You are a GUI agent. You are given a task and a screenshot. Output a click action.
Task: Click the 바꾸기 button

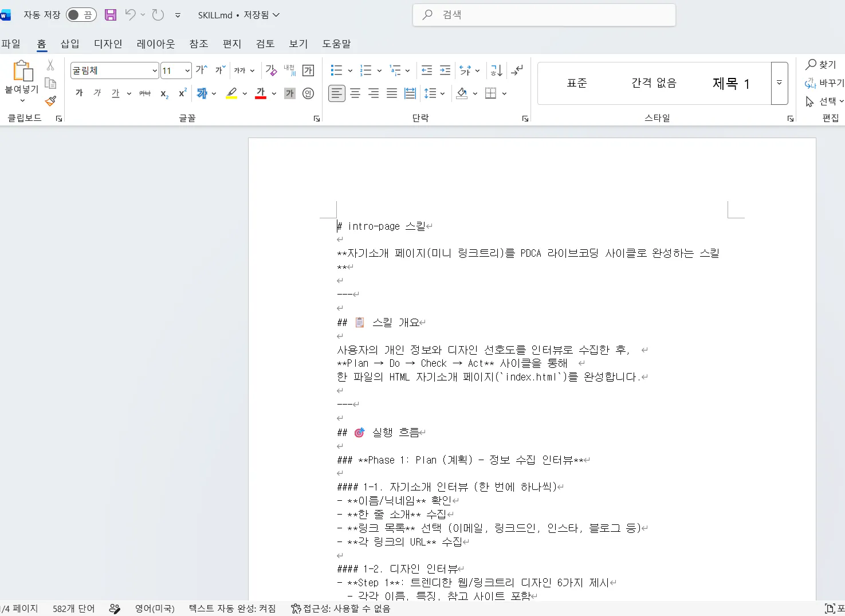[825, 83]
